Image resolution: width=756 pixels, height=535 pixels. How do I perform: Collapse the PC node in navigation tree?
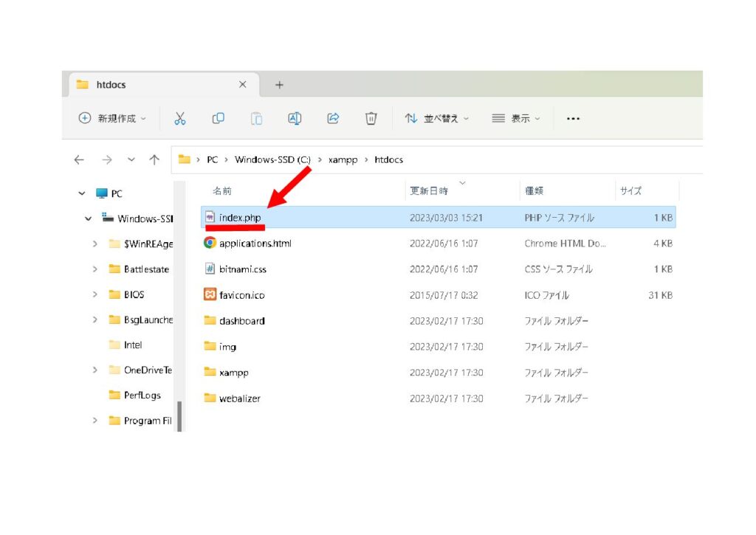tap(82, 193)
